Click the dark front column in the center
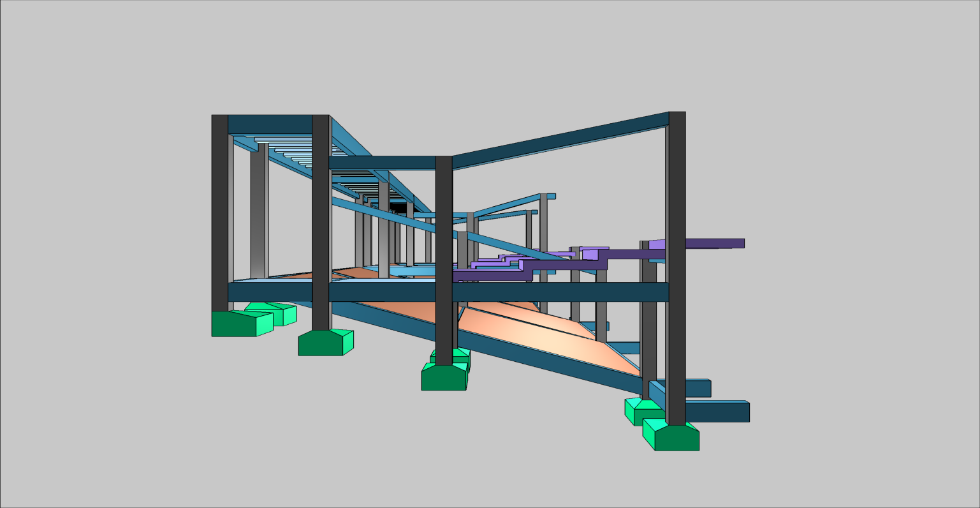The height and width of the screenshot is (508, 980). tap(444, 255)
